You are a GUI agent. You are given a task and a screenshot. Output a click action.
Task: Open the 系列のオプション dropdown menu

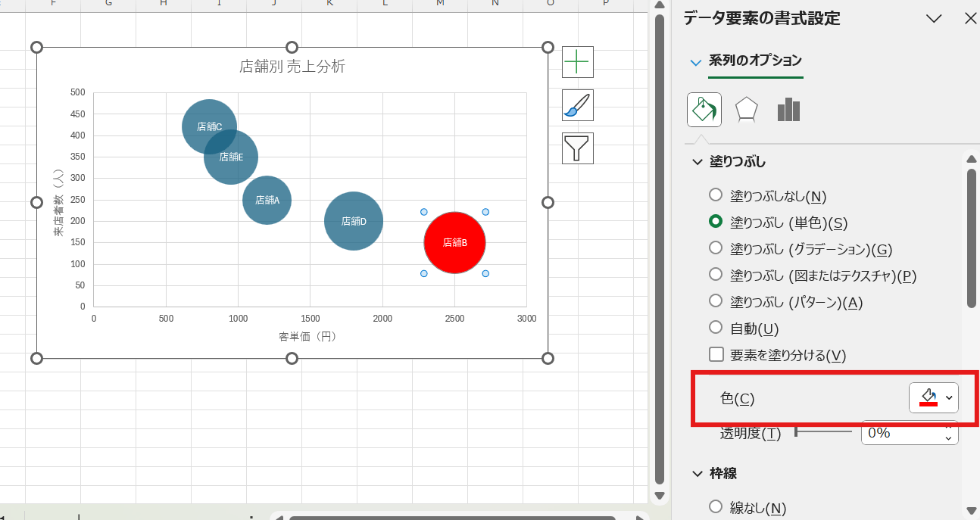[x=696, y=62]
